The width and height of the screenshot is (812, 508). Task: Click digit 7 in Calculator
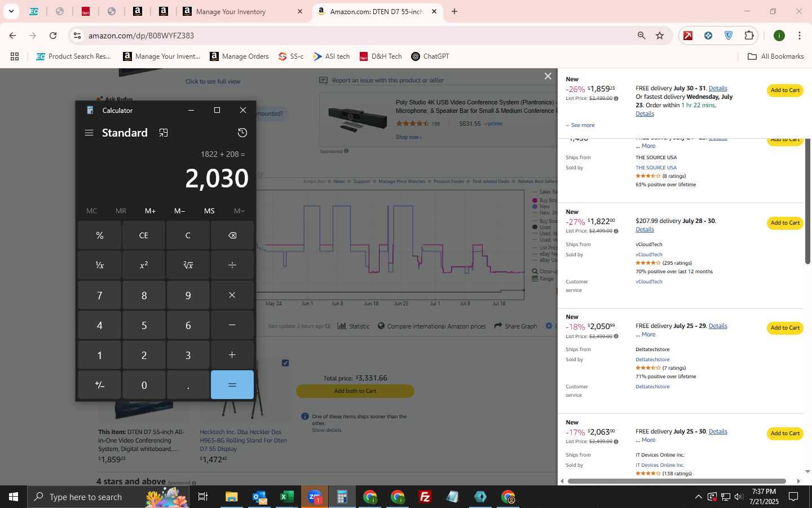100,295
